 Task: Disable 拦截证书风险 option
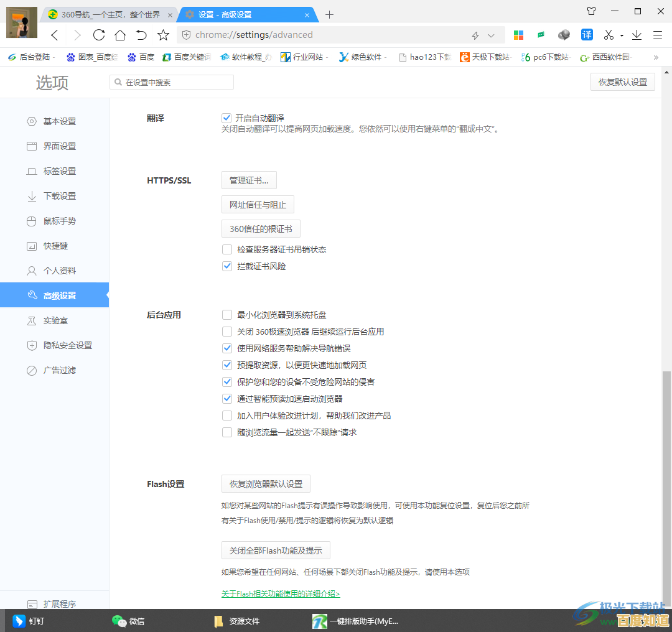click(x=227, y=266)
